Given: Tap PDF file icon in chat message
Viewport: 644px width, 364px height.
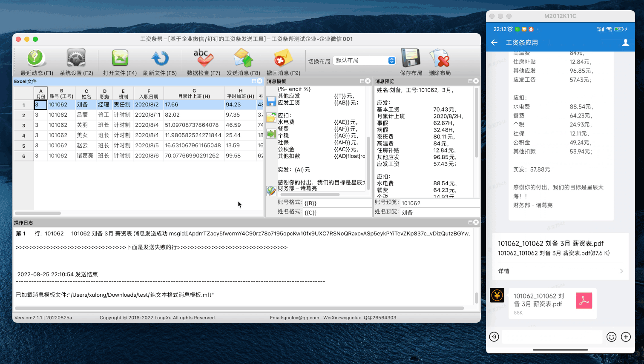Looking at the screenshot, I should pos(584,301).
